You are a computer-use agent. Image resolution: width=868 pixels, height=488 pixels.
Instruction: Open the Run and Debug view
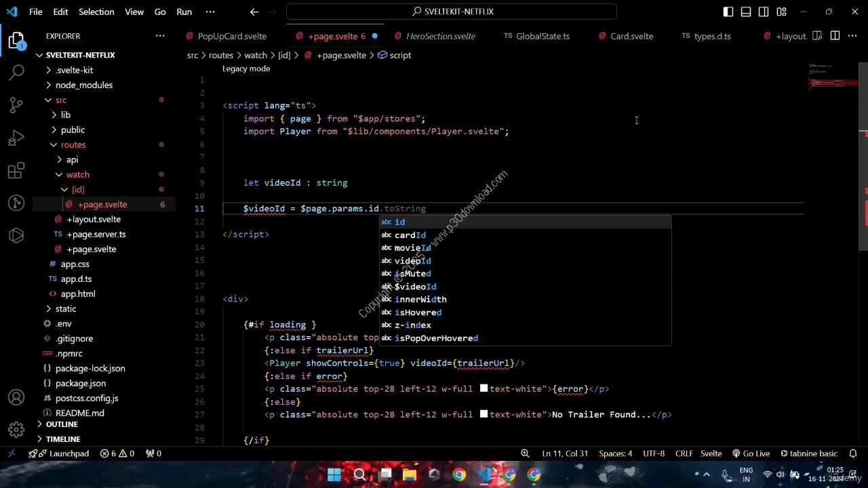point(16,138)
